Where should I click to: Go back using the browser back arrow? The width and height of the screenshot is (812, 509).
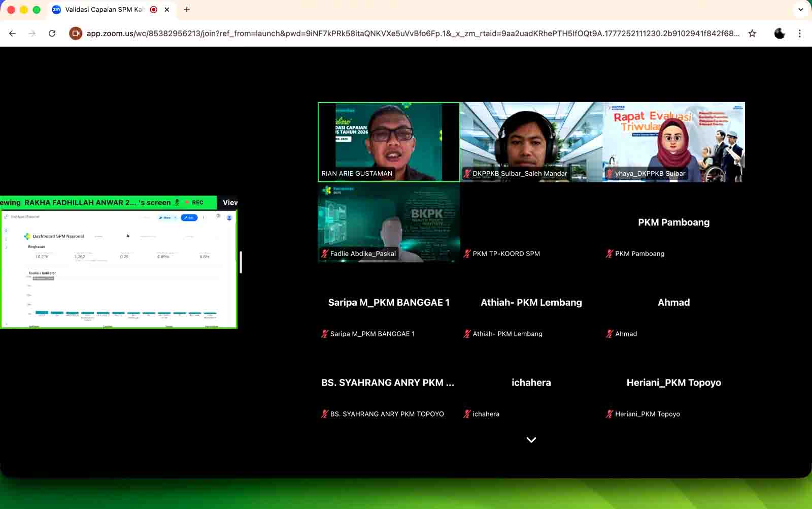pyautogui.click(x=13, y=34)
